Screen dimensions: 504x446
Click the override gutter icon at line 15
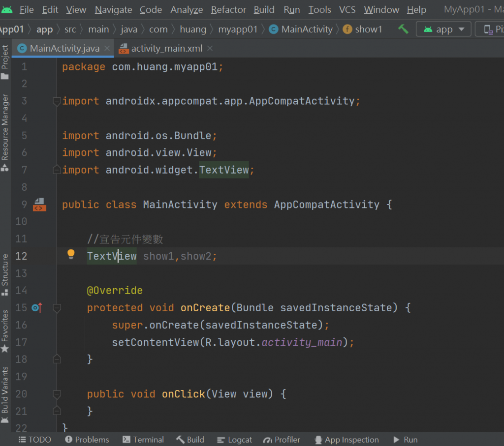[x=37, y=308]
